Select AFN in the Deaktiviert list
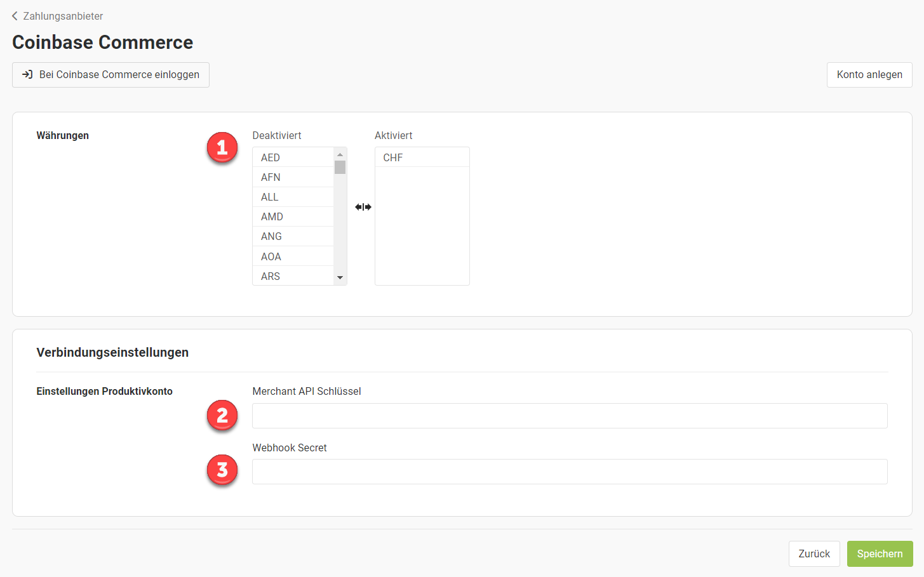The width and height of the screenshot is (924, 577). 293,177
